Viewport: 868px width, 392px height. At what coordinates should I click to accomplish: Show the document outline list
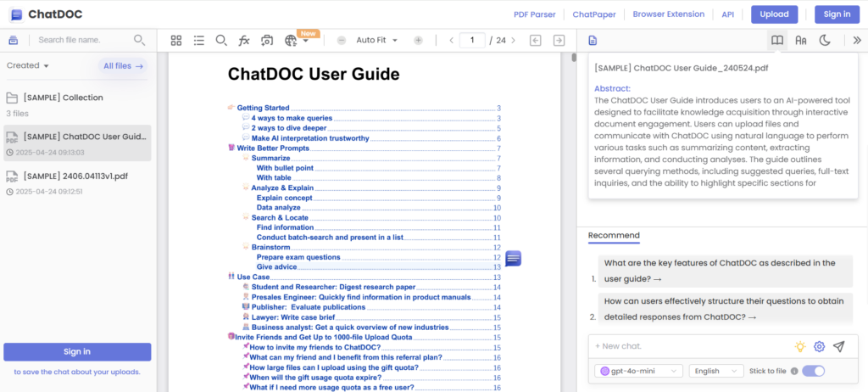pyautogui.click(x=198, y=40)
